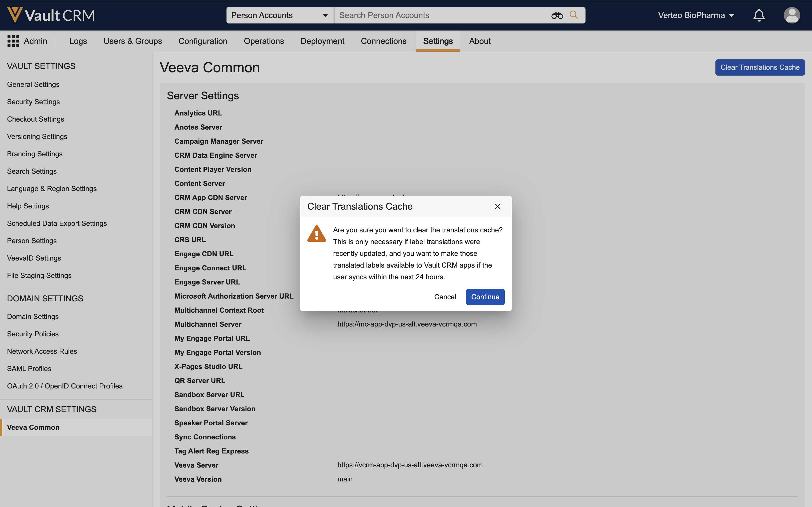This screenshot has width=812, height=507.
Task: Open the Verteo BioPharma vault menu
Action: pos(696,15)
